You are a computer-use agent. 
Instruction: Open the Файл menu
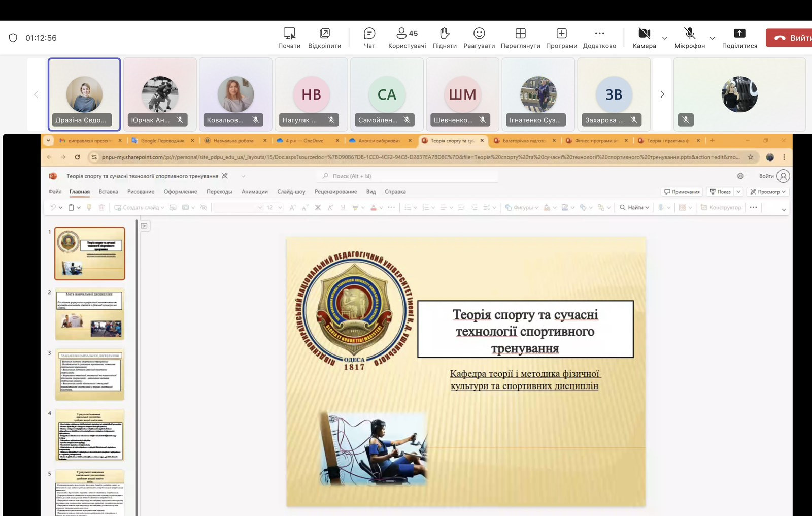coord(55,192)
